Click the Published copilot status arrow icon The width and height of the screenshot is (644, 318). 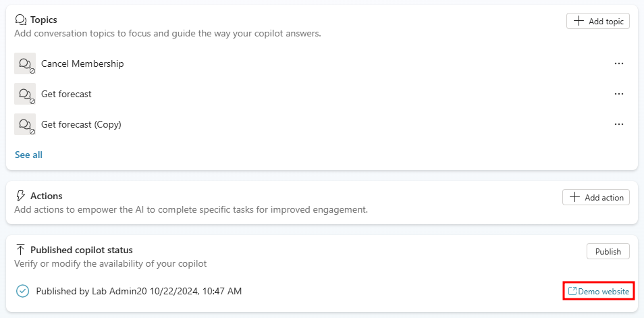coord(20,250)
